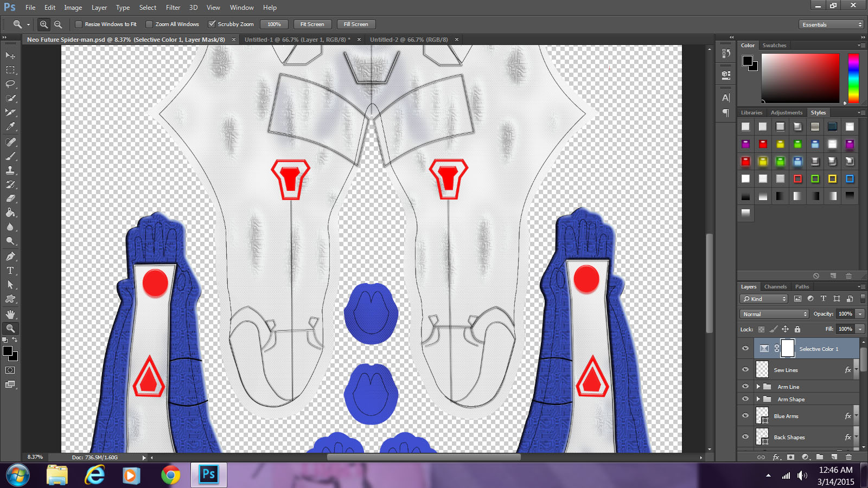868x488 pixels.
Task: Click the link layers icon
Action: (x=761, y=457)
